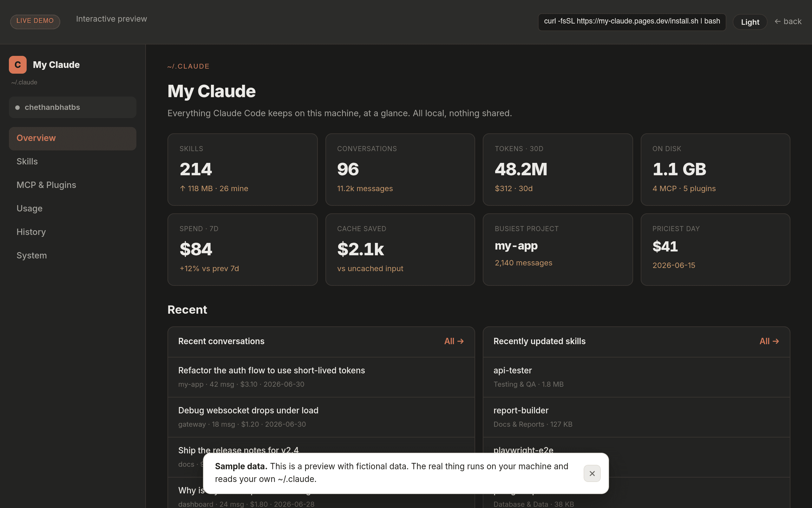Select the chethanbhatbs account chip
The image size is (812, 508).
(72, 107)
